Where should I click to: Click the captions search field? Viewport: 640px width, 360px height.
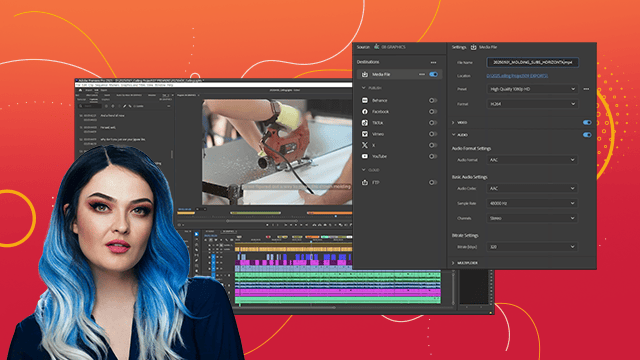90,106
